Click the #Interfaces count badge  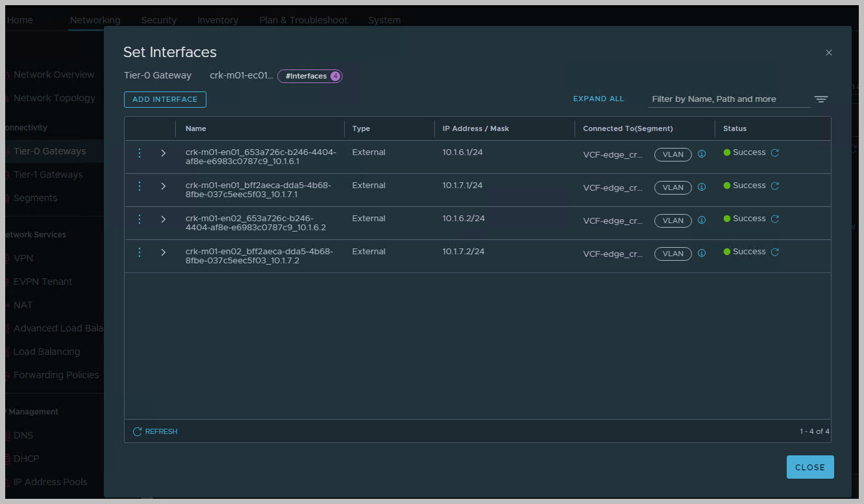(x=310, y=76)
